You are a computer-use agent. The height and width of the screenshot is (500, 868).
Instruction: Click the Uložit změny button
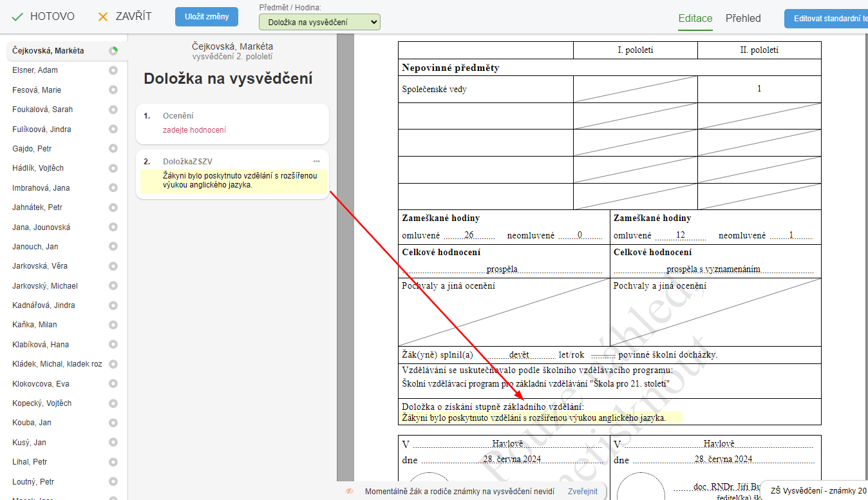(x=207, y=17)
